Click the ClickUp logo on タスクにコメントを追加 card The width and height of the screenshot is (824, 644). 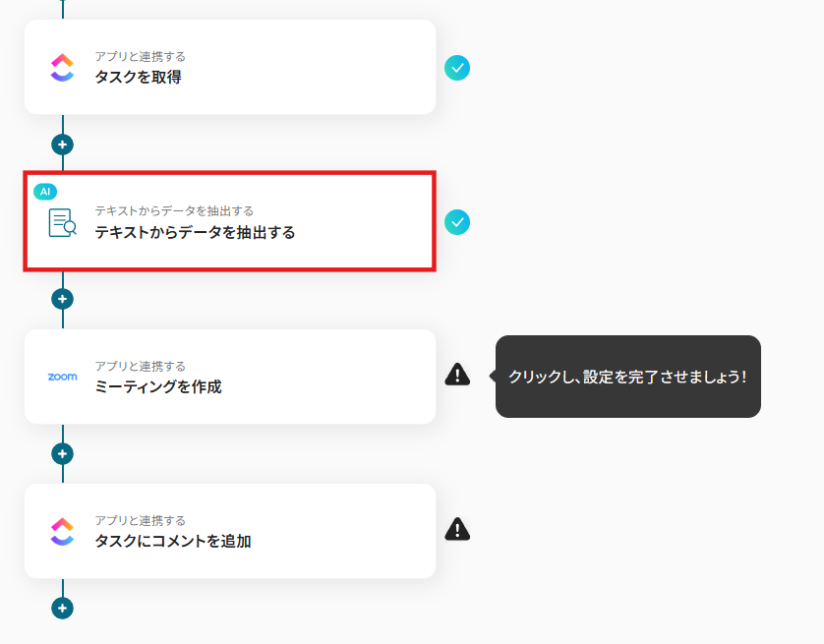tap(62, 532)
